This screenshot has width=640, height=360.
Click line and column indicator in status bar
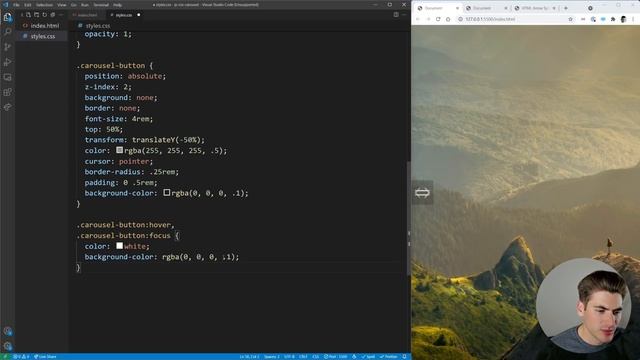249,357
